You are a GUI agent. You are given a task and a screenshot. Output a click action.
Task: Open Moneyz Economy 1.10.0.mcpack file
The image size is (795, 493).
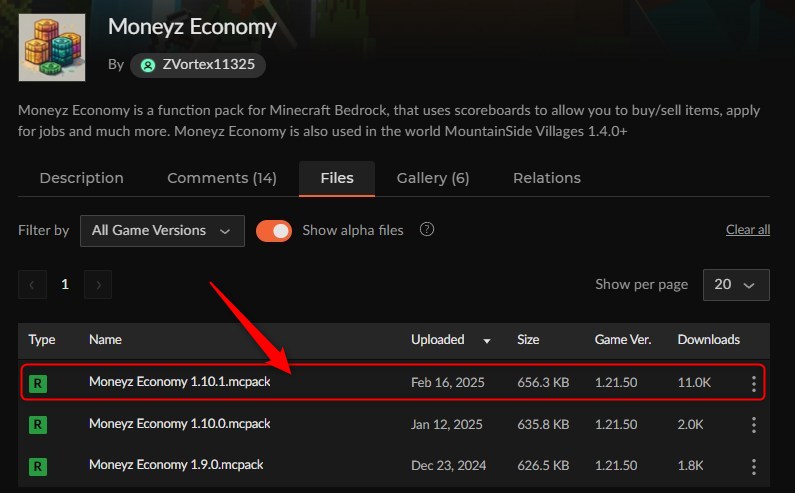click(179, 424)
